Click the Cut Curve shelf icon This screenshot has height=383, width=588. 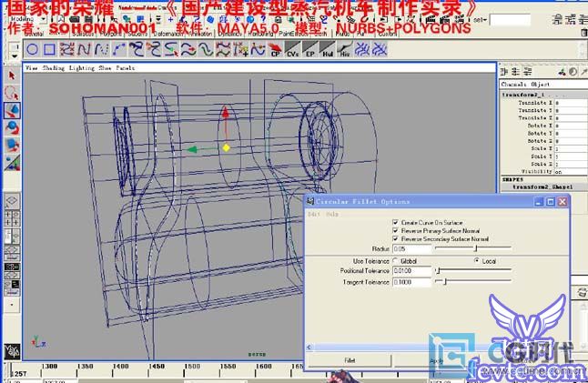170,49
